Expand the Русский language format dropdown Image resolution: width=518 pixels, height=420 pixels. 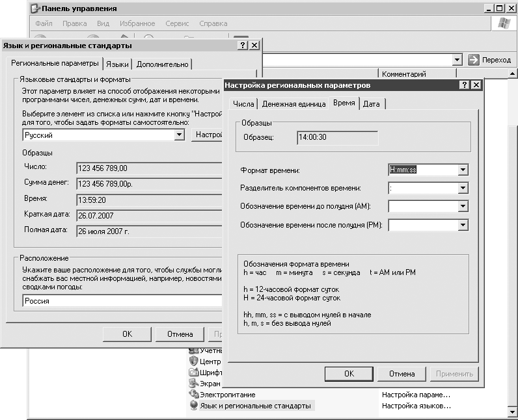pos(180,135)
